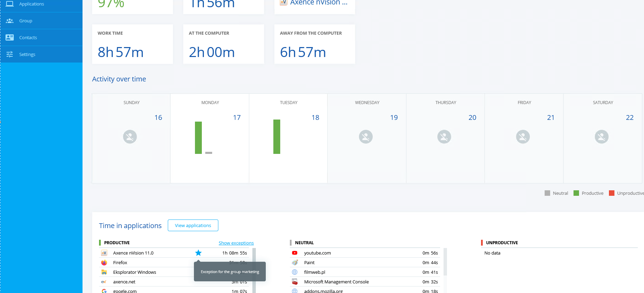Click the Work Time 8h 57m card
644x293 pixels.
pos(132,44)
